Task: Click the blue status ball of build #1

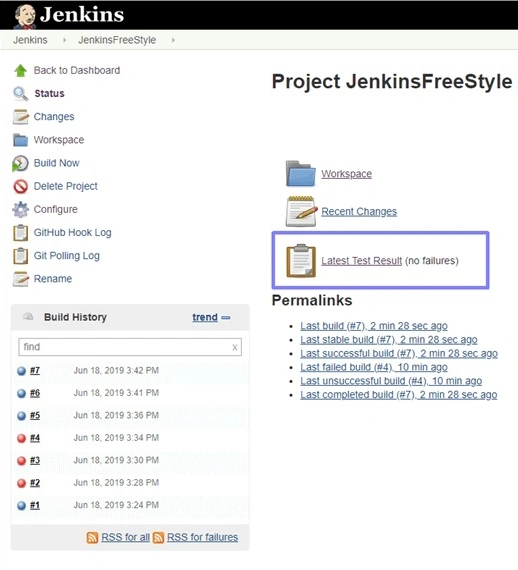Action: click(x=21, y=506)
